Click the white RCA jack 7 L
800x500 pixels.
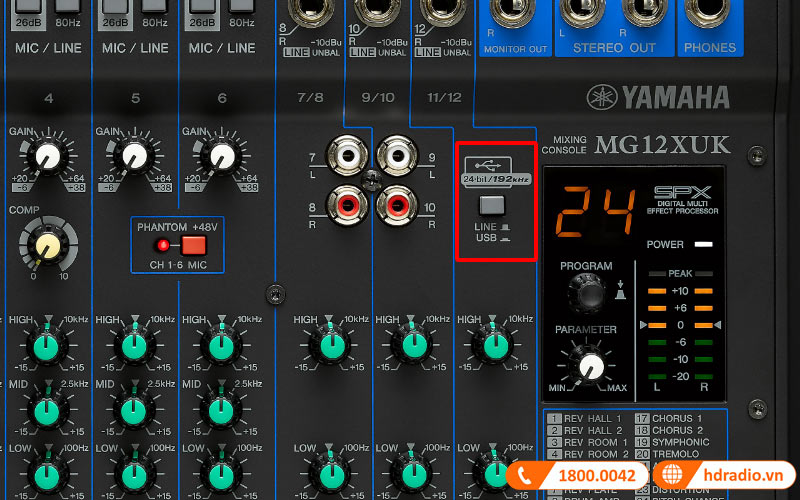[x=347, y=155]
